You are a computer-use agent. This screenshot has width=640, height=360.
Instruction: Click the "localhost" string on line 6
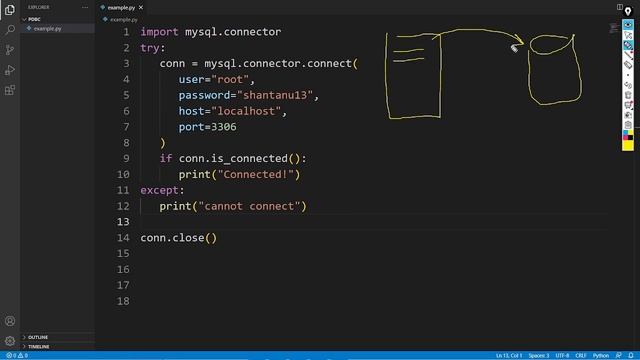coord(246,111)
